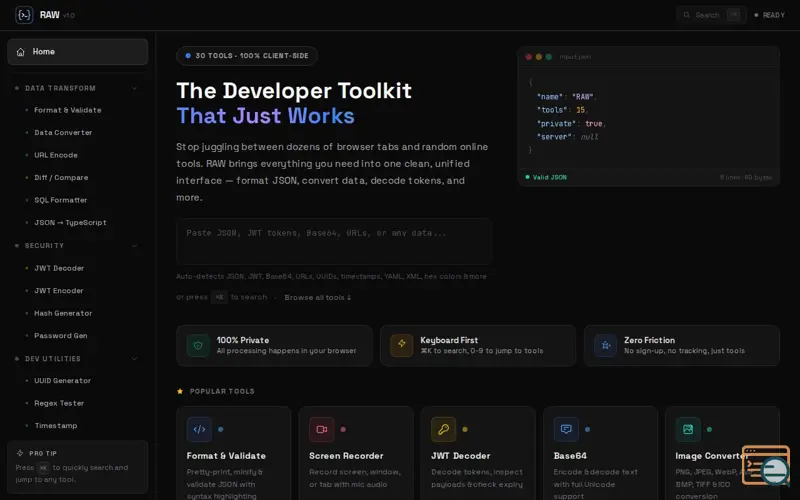
Task: Open the Base64 card title
Action: (x=570, y=456)
